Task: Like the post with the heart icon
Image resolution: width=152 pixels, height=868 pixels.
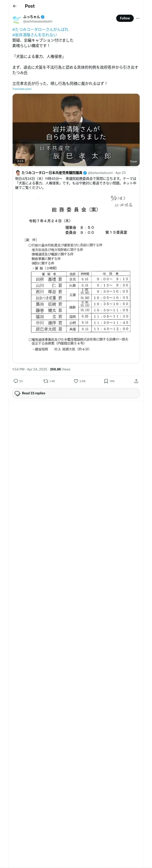Action: [x=76, y=381]
